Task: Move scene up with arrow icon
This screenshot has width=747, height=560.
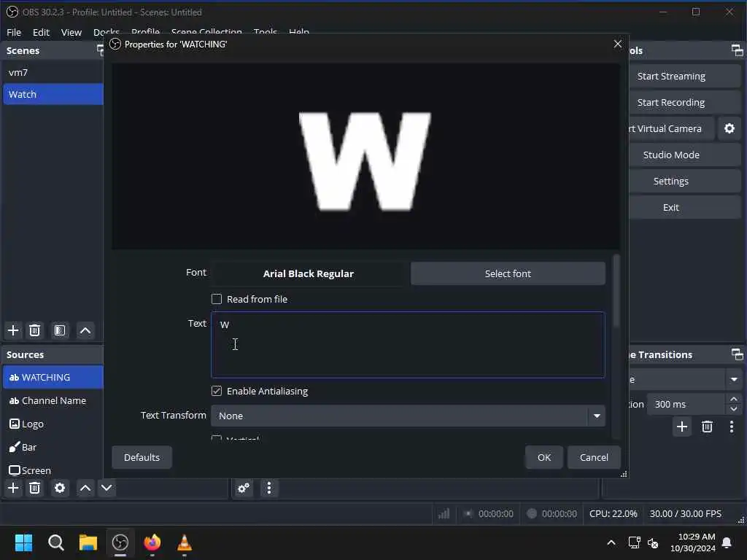Action: [85, 330]
